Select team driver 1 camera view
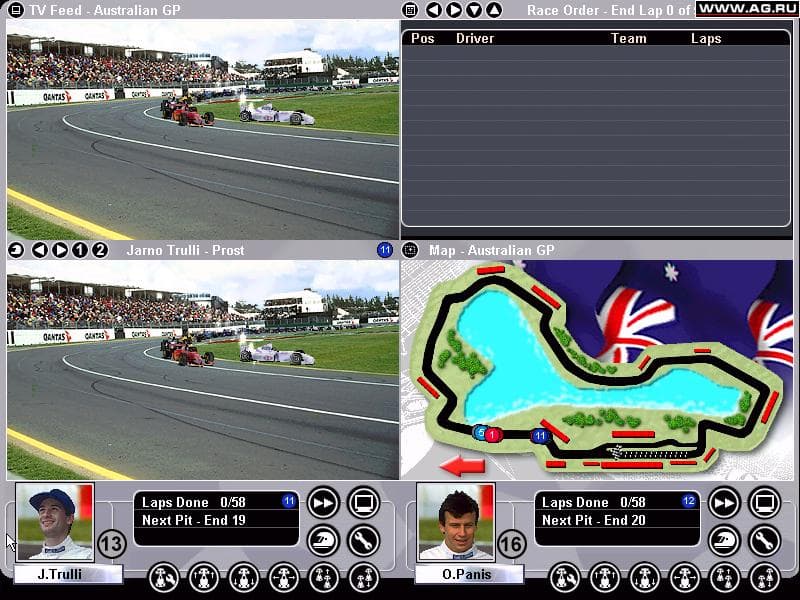 pyautogui.click(x=80, y=250)
